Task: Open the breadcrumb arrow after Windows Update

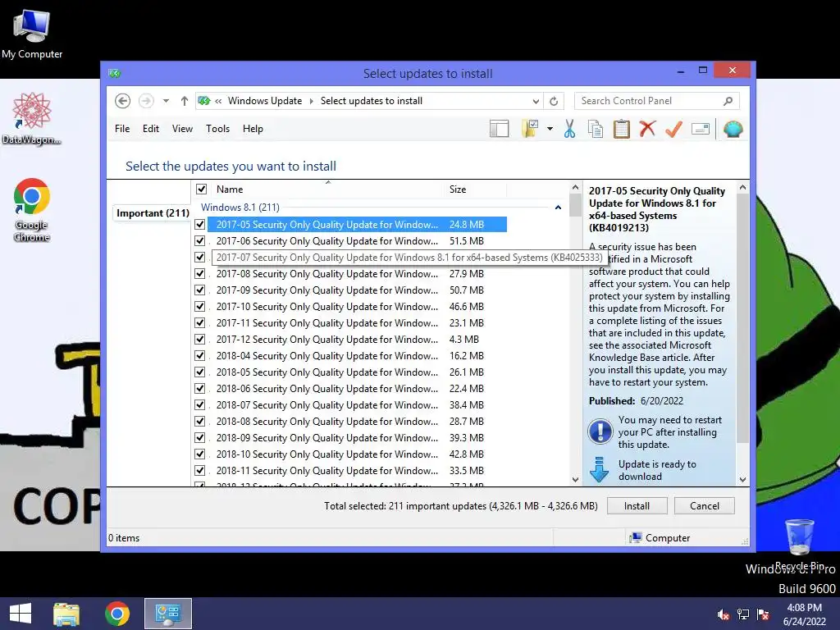Action: click(x=311, y=101)
